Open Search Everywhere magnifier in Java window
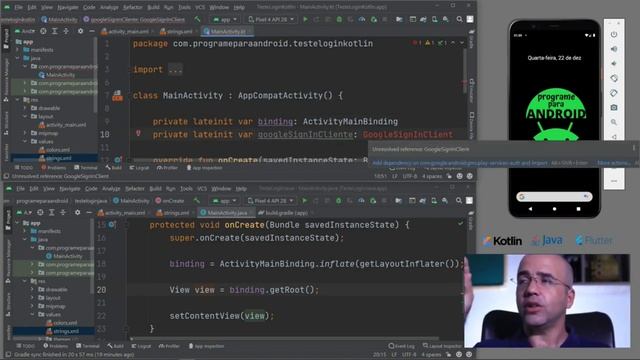The image size is (640, 360). pyautogui.click(x=459, y=201)
